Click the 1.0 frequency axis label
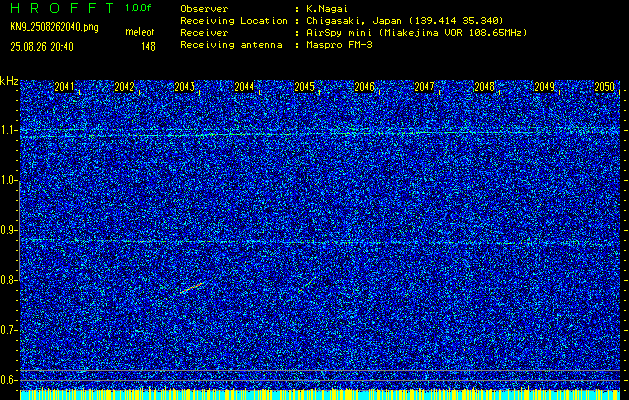 (8, 180)
